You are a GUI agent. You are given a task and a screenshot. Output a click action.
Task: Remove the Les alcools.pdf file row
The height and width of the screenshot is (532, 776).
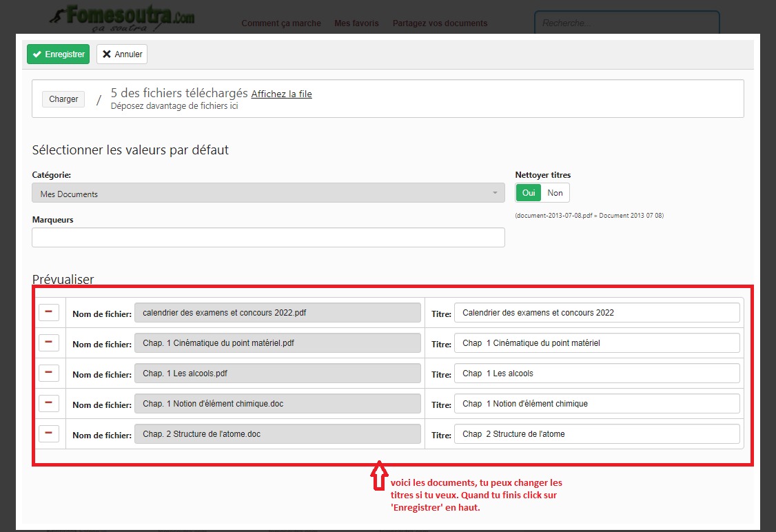[49, 373]
